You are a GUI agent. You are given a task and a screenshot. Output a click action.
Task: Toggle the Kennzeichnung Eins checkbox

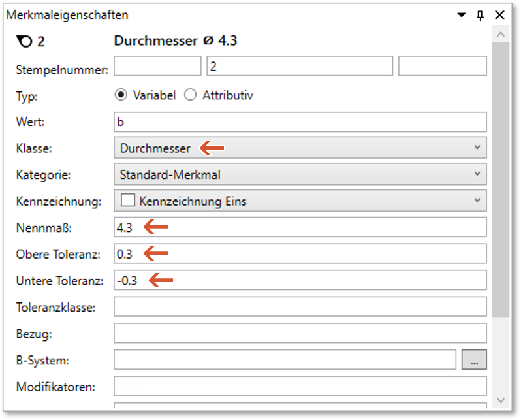pos(127,201)
